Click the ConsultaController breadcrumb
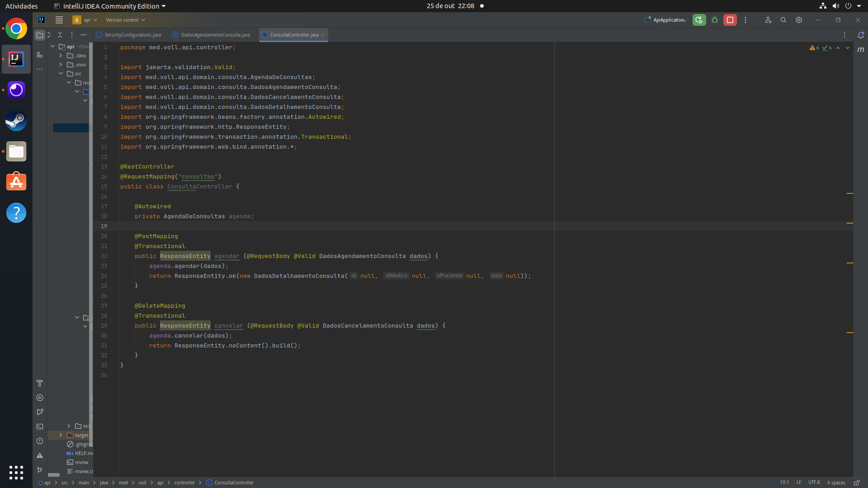This screenshot has height=488, width=868. (x=230, y=483)
